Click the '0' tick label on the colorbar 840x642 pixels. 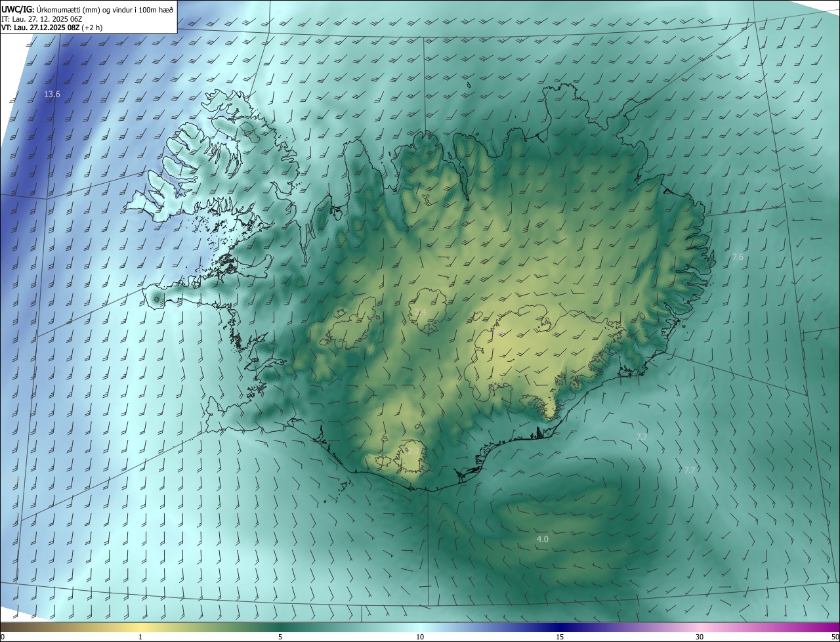coord(3,637)
